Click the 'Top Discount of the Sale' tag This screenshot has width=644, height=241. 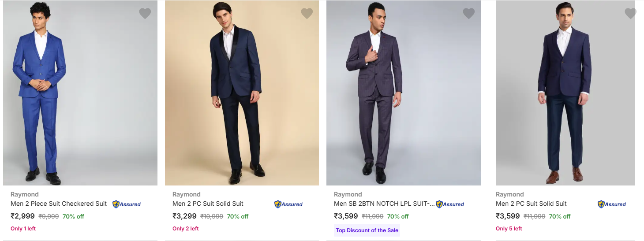[x=367, y=230]
